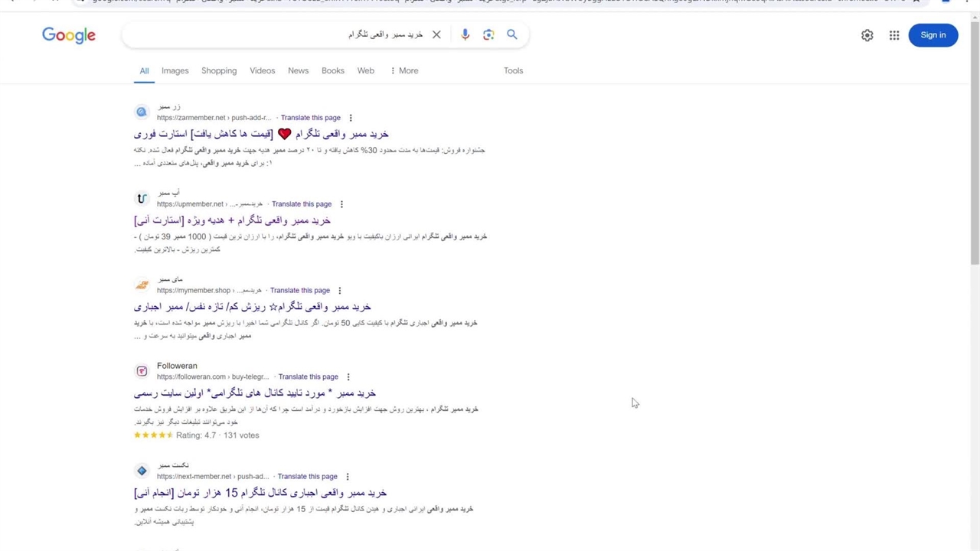Click the page's vertical scrollbar
The width and height of the screenshot is (980, 551).
[974, 153]
